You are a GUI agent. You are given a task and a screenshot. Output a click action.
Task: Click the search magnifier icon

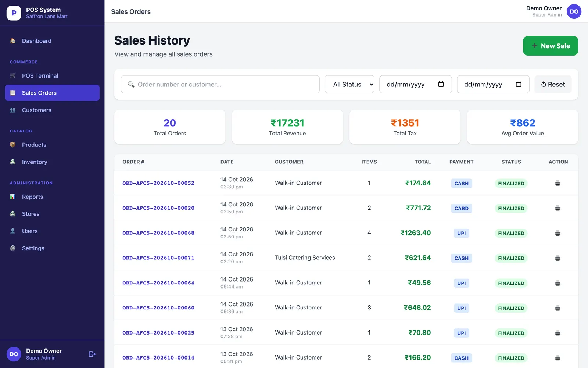131,84
